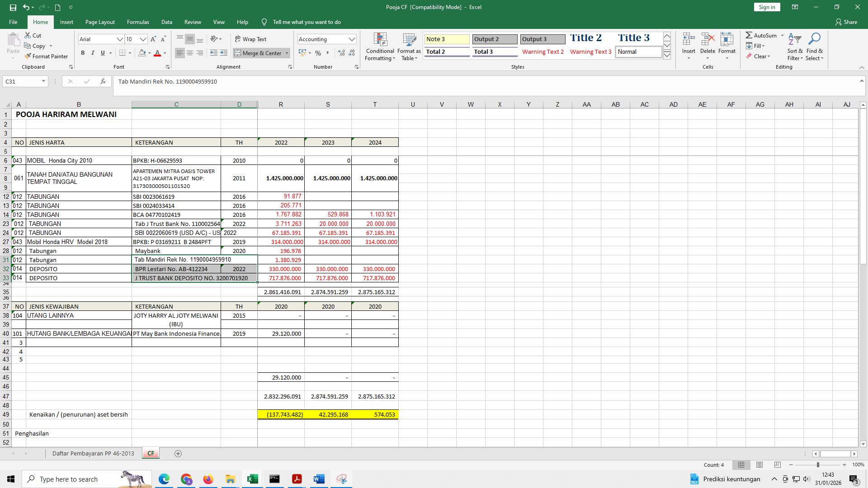
Task: Click the AutoSum icon
Action: [x=750, y=35]
